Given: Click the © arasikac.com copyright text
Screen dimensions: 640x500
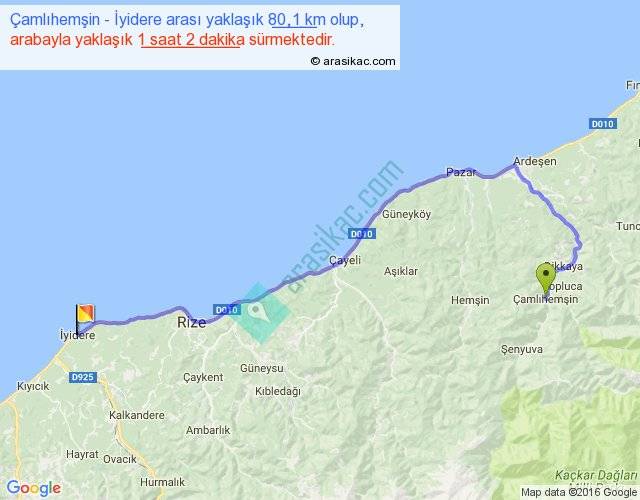Looking at the screenshot, I should point(353,61).
